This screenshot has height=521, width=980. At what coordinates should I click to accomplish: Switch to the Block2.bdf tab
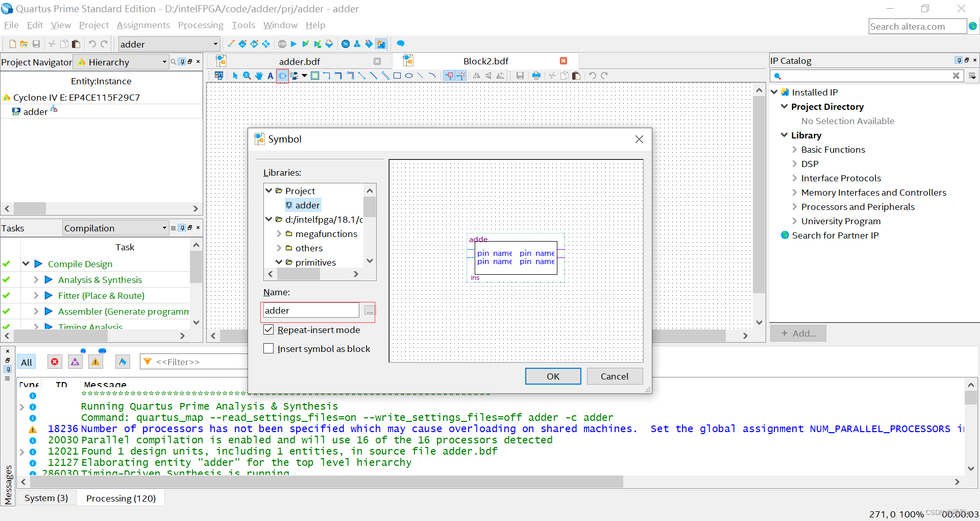tap(485, 61)
